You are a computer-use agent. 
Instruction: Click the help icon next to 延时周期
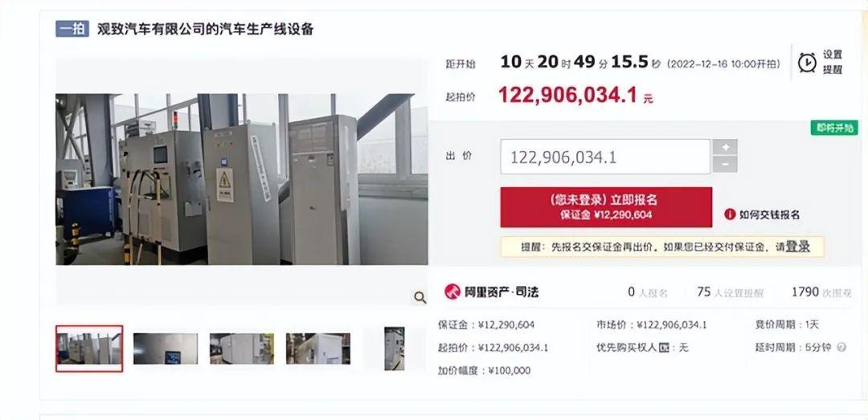tap(842, 348)
